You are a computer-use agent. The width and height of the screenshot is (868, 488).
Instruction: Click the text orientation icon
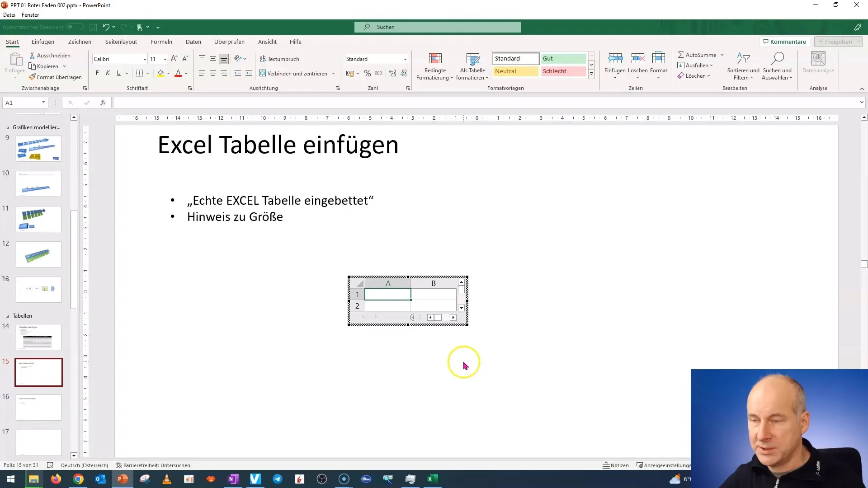click(238, 59)
